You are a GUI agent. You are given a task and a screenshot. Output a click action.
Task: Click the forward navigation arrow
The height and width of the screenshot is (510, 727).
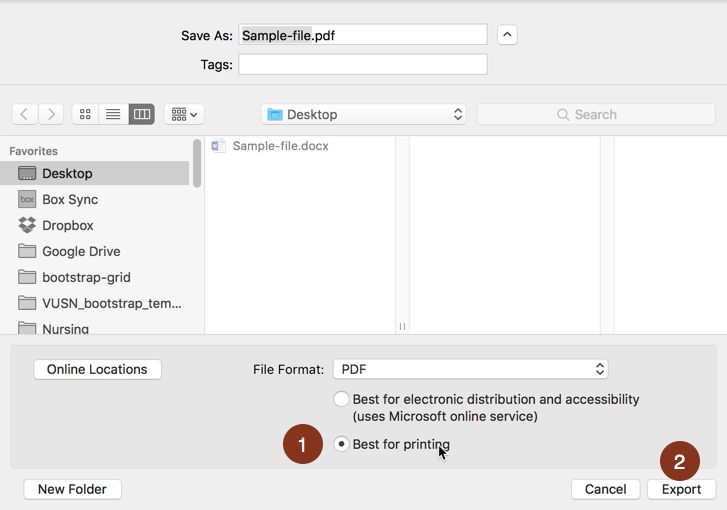coord(51,114)
